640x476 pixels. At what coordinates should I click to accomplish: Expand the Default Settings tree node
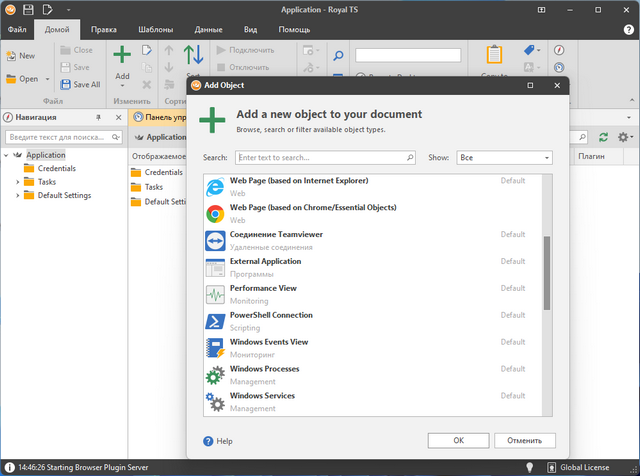pyautogui.click(x=17, y=195)
